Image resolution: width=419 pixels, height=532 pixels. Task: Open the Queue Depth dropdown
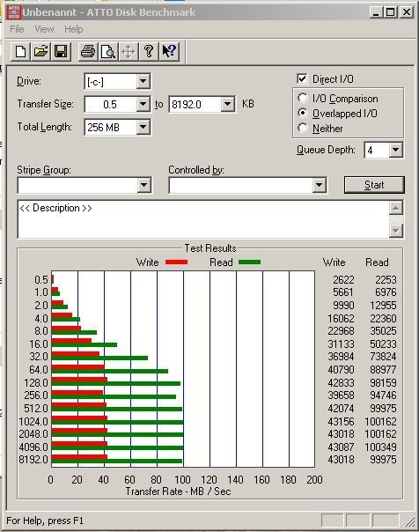pyautogui.click(x=395, y=150)
